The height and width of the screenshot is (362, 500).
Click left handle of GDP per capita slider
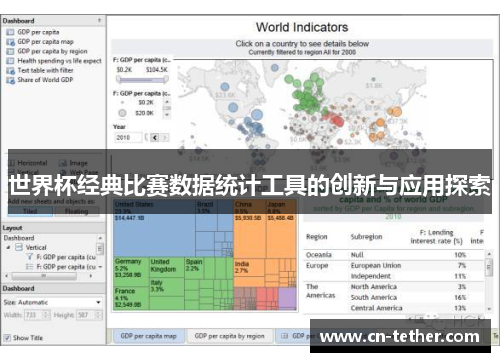119,79
